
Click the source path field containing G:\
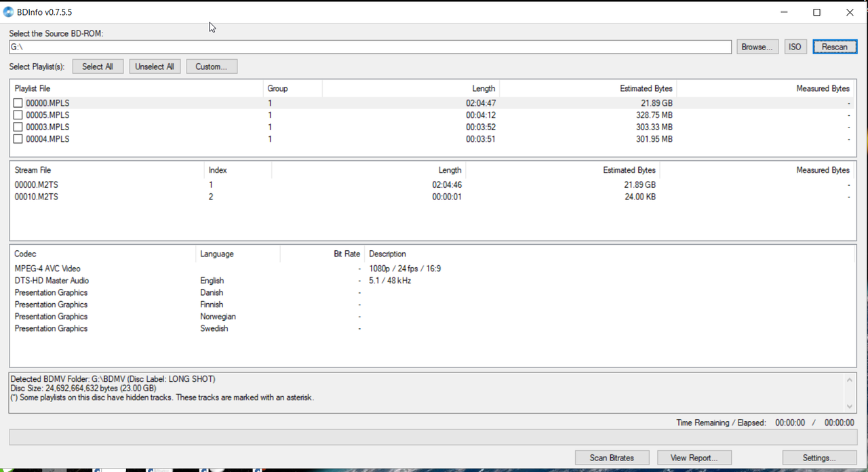click(x=370, y=47)
